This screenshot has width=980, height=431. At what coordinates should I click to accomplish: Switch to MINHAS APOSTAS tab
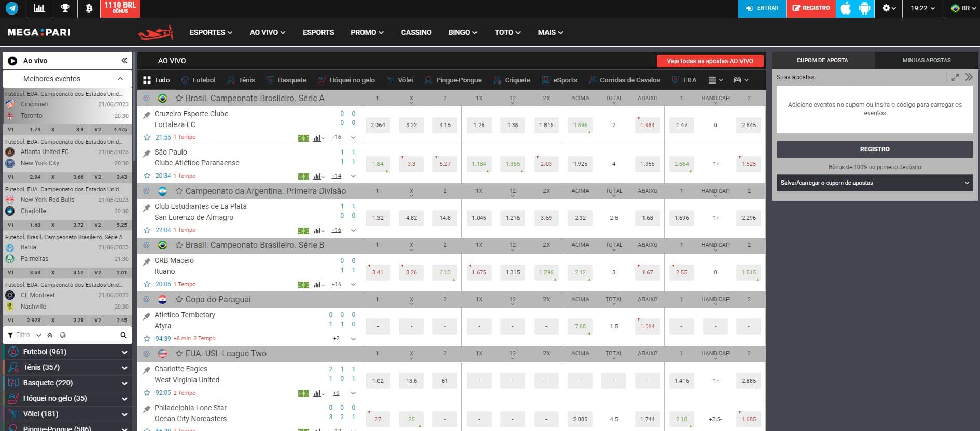926,60
